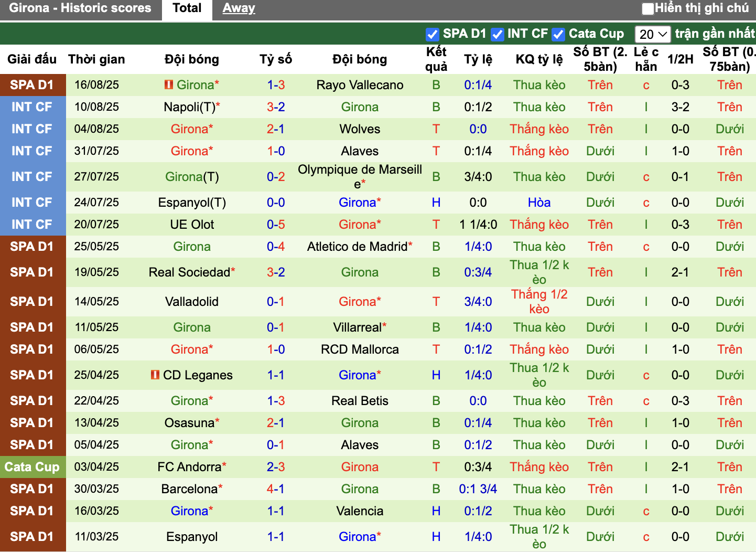Select team Real Sociedad

189,272
